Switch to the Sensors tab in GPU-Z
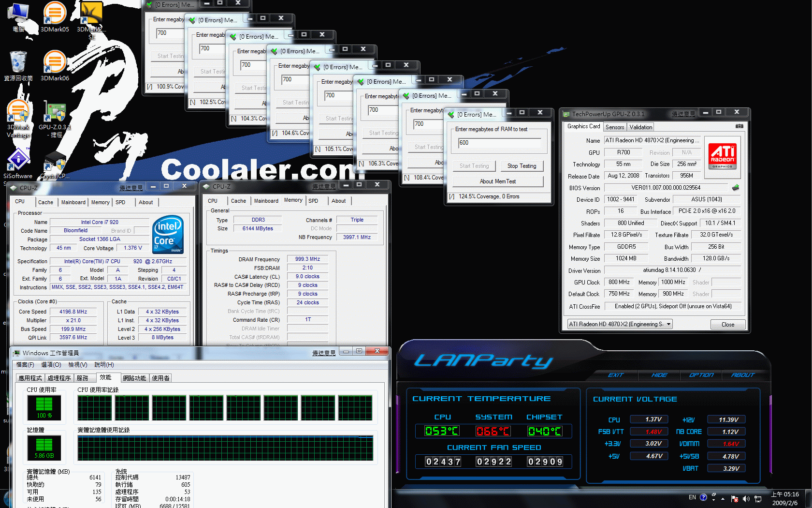This screenshot has height=508, width=812. coord(615,127)
